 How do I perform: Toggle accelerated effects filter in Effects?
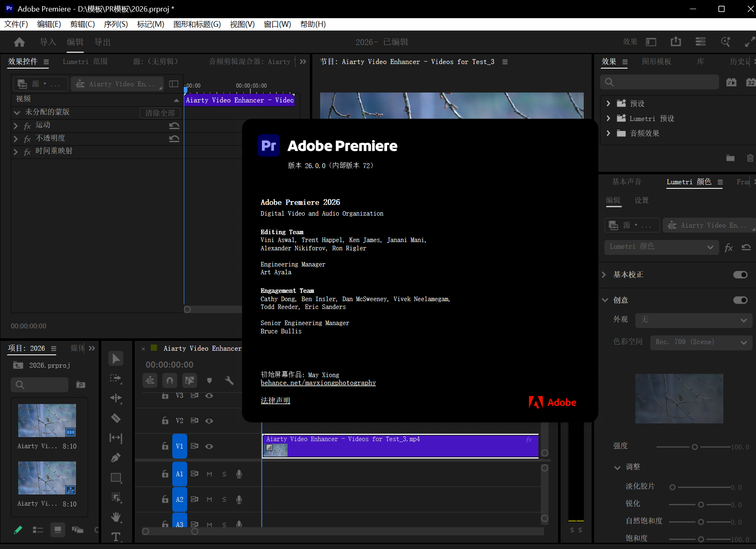click(731, 82)
